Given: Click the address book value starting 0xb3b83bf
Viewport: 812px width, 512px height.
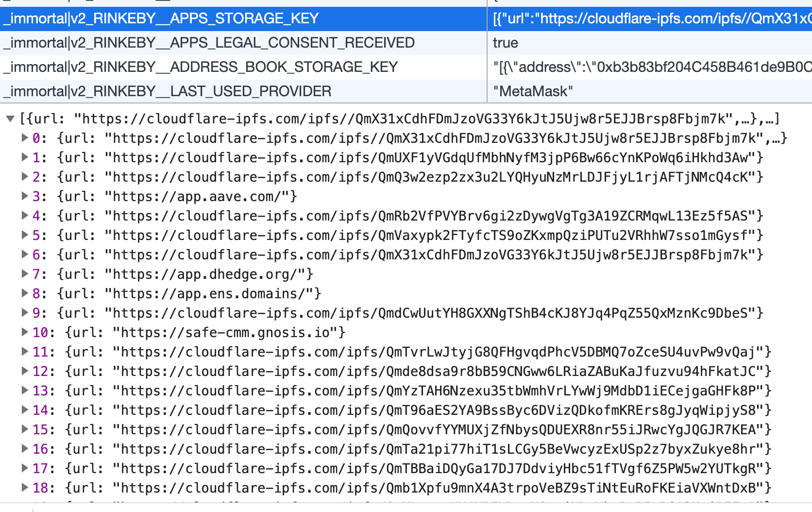Looking at the screenshot, I should pos(650,67).
